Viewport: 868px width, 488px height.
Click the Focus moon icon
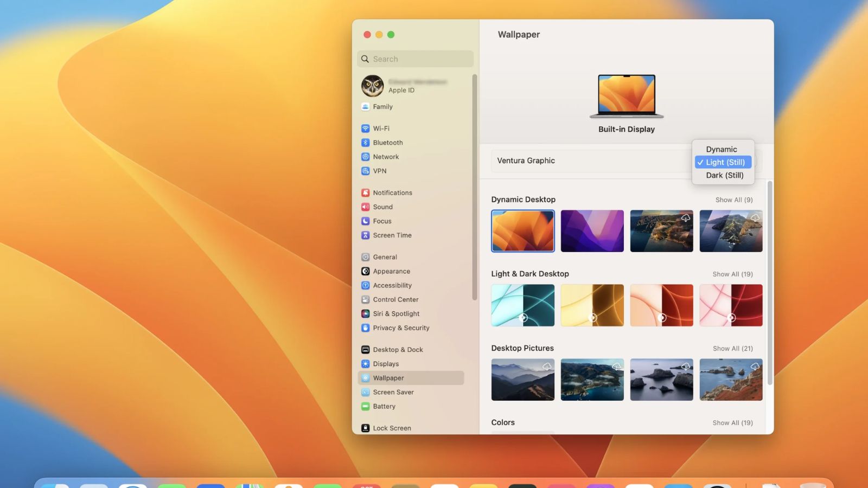[366, 221]
